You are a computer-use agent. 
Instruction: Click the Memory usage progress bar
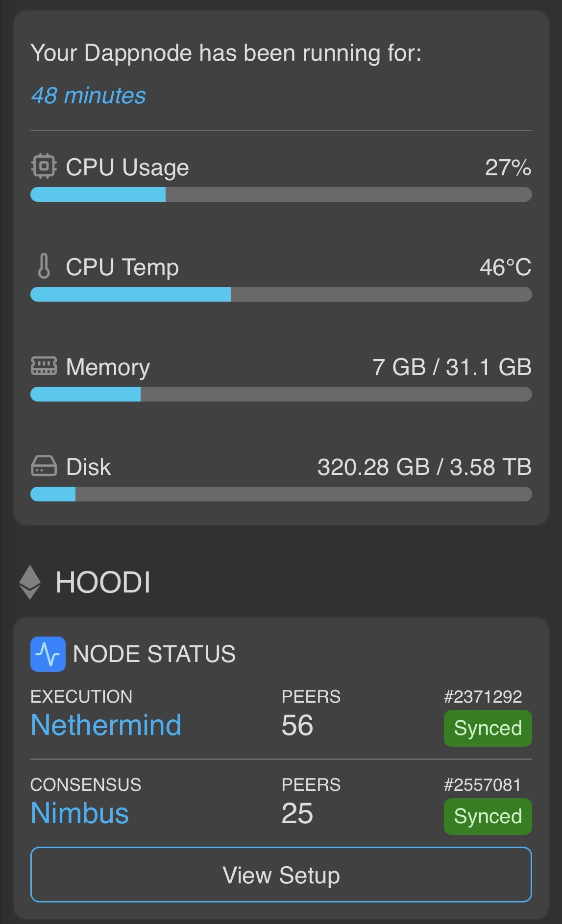tap(281, 394)
